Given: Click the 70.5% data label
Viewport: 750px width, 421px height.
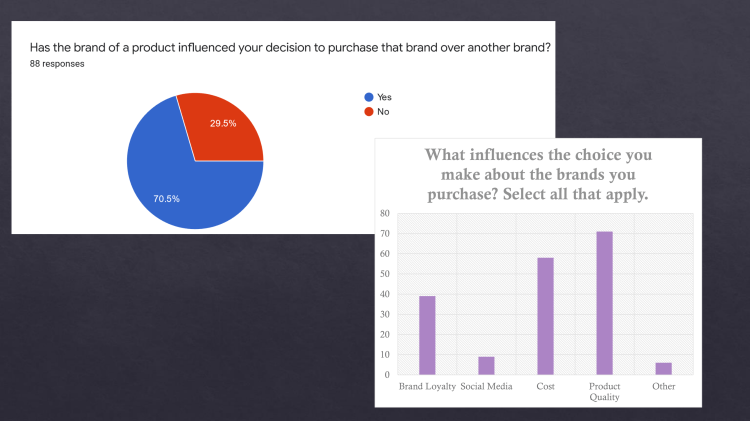Looking at the screenshot, I should coord(166,199).
